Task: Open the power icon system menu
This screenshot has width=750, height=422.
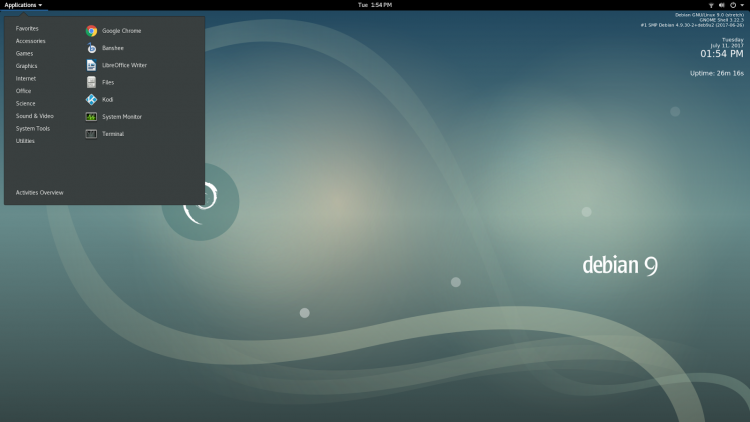Action: tap(733, 5)
